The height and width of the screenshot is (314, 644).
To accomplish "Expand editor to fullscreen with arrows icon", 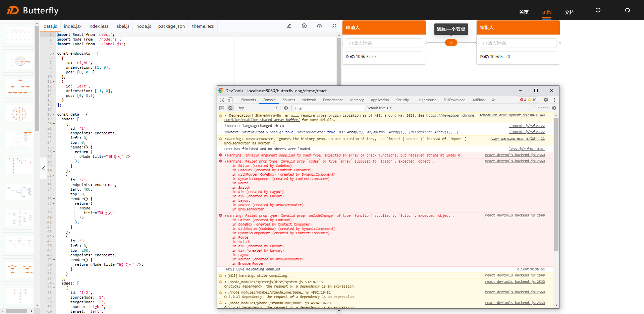I will click(334, 26).
